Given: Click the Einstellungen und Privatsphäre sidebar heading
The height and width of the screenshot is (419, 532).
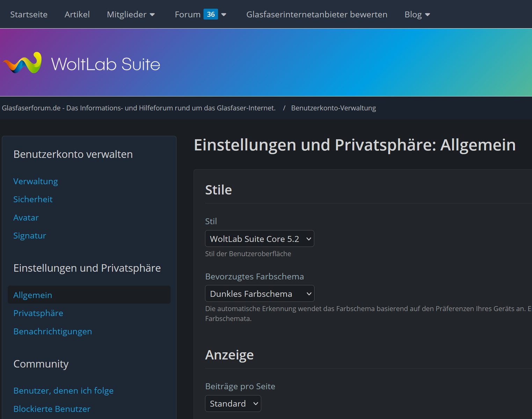Looking at the screenshot, I should (x=87, y=268).
